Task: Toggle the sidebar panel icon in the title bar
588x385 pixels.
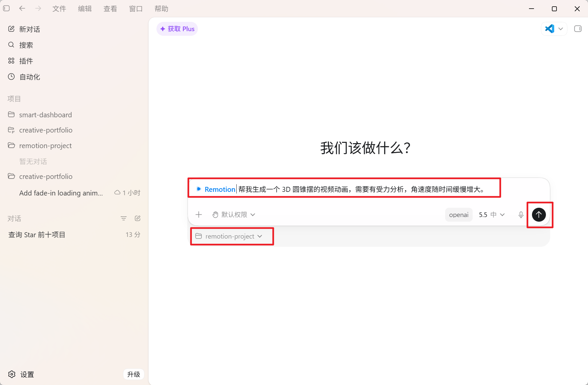Action: coord(6,8)
